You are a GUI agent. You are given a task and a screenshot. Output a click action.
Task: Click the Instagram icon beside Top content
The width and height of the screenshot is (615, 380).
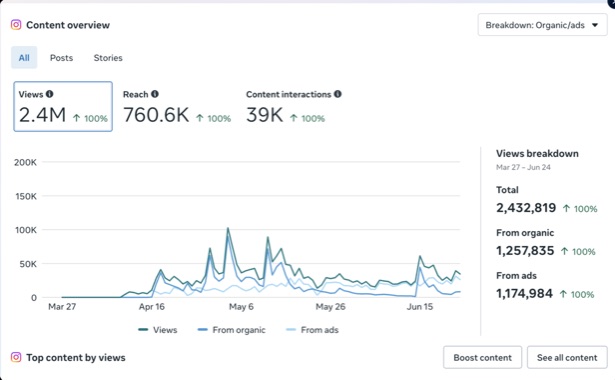tap(16, 357)
